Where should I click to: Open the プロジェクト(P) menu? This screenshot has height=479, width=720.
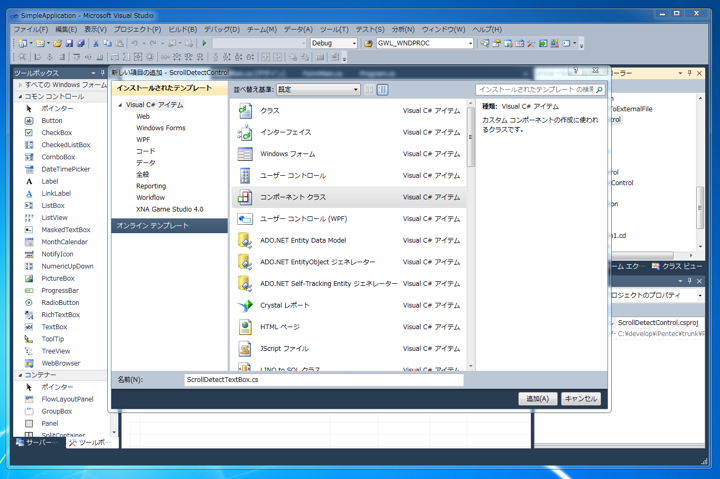[x=137, y=29]
